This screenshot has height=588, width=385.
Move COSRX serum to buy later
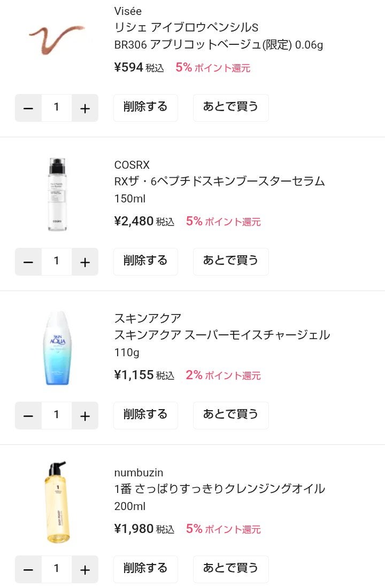[230, 261]
